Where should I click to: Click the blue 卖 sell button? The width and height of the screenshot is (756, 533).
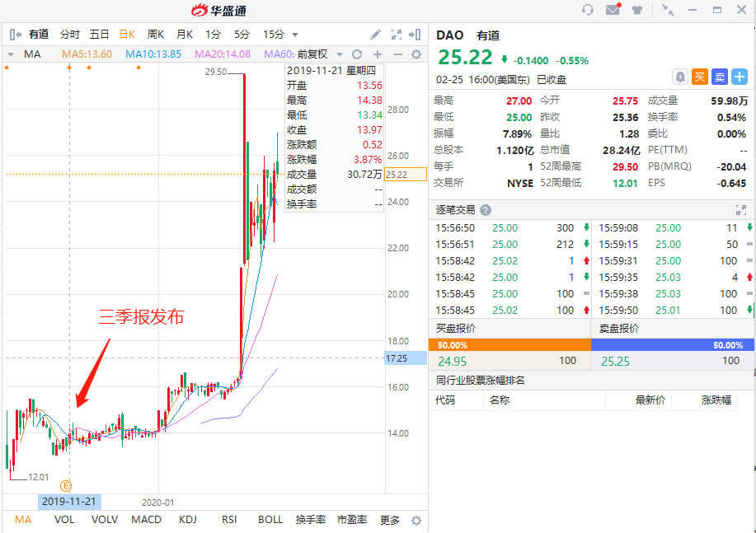pos(720,77)
